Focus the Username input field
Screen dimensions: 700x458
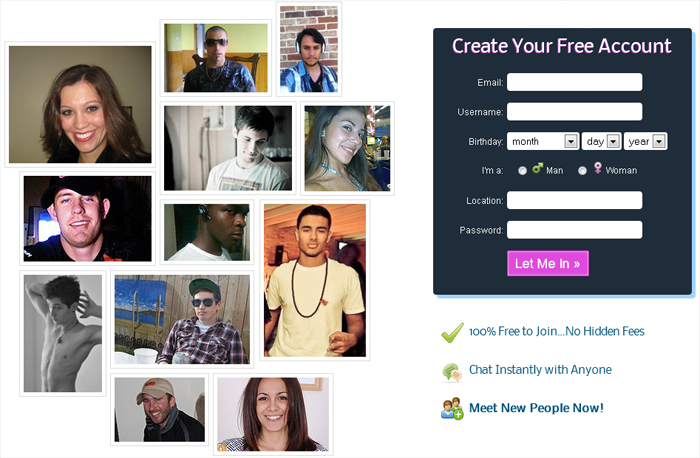[575, 112]
